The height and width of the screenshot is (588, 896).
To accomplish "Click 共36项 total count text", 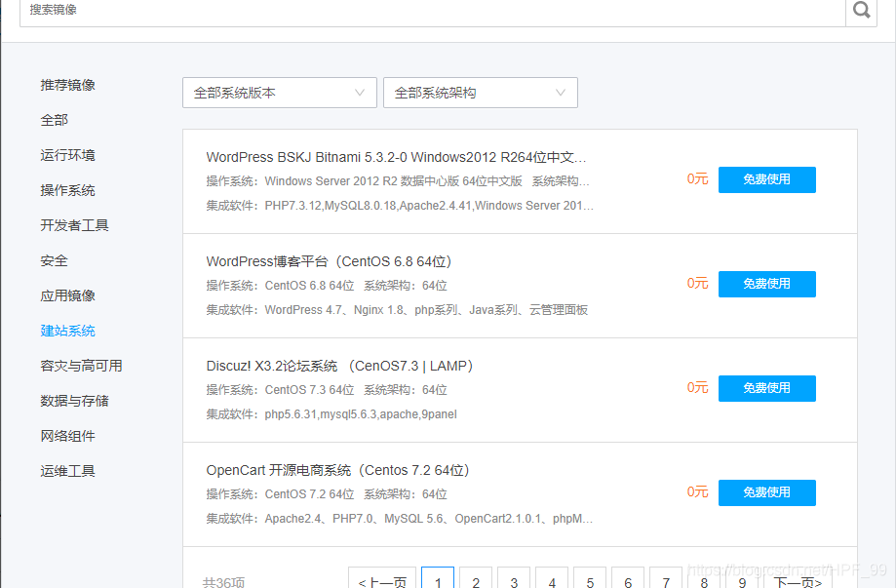I will (223, 582).
